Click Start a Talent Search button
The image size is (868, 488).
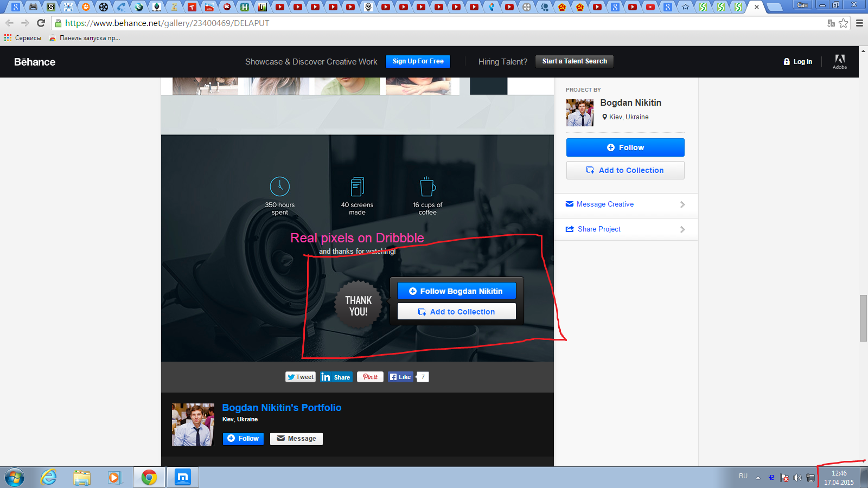click(x=575, y=61)
